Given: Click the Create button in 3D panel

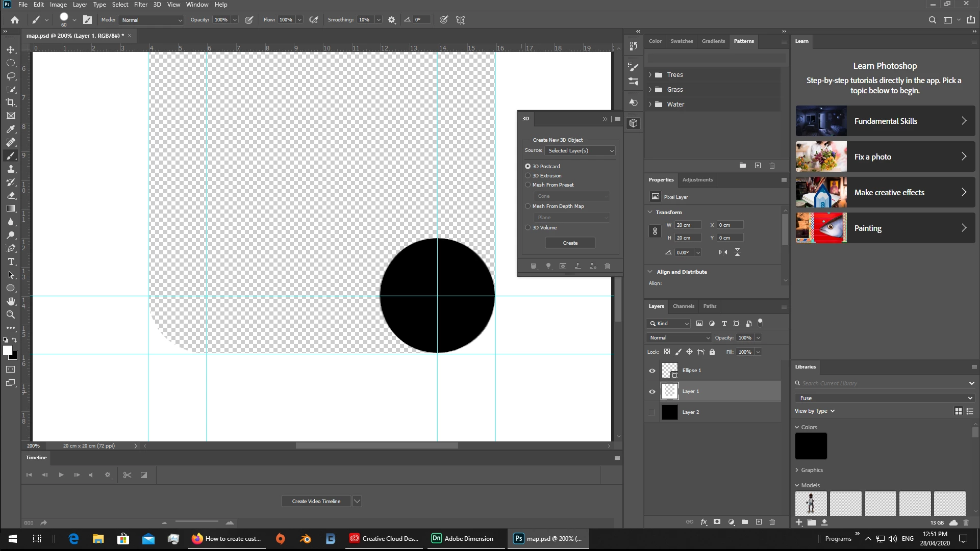Looking at the screenshot, I should tap(570, 243).
